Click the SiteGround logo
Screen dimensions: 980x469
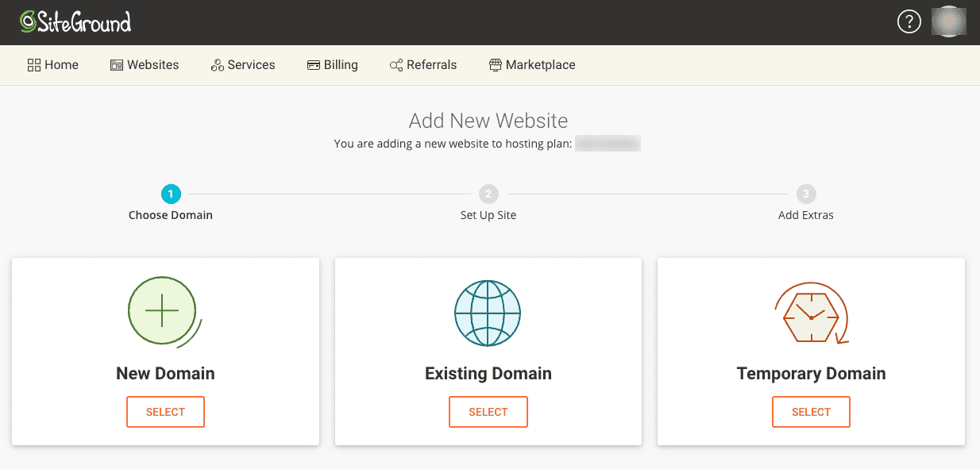75,22
